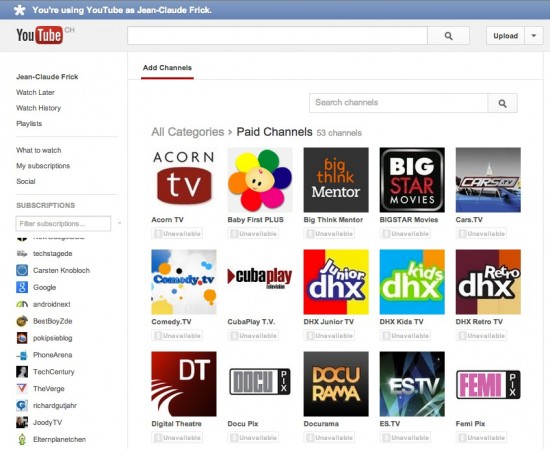Select the Add Channels tab
550x449 pixels.
167,68
